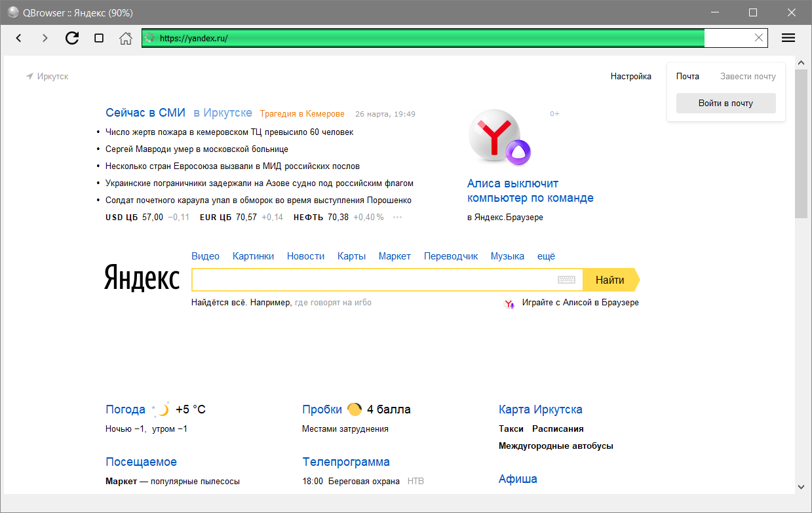
Task: Open the Карты tab
Action: (x=351, y=256)
